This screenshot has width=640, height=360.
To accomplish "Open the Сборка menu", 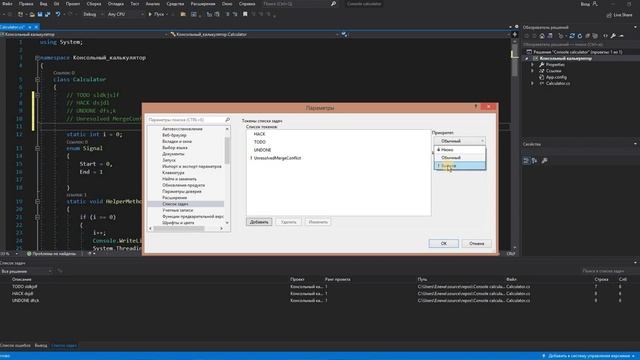I will 93,4.
